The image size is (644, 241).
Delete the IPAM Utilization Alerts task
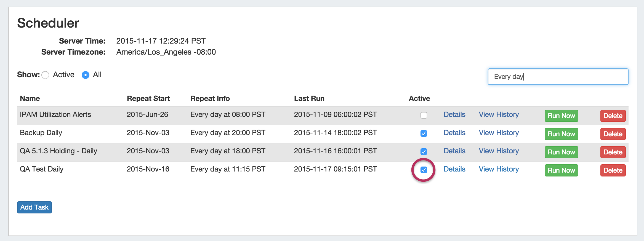613,116
